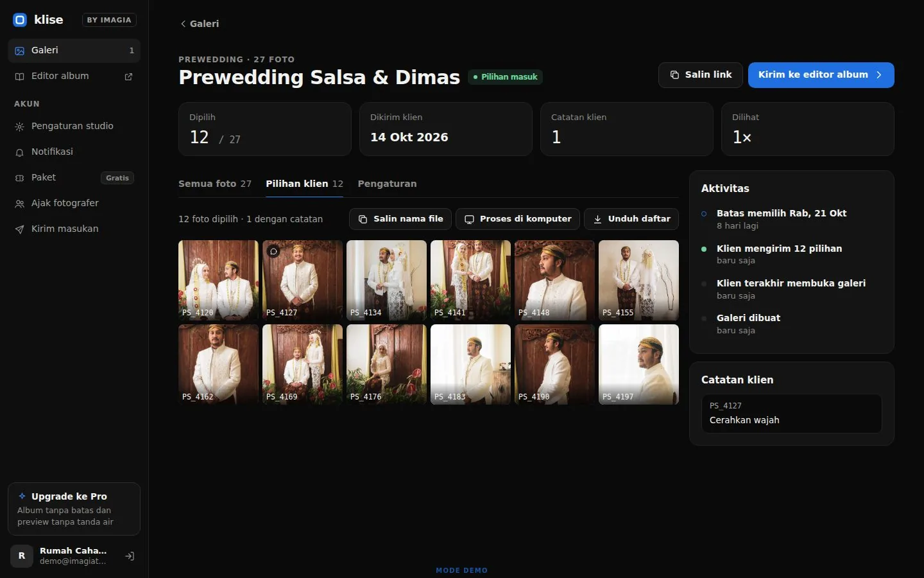Open photo thumbnail PS_4190
This screenshot has height=578, width=924.
pos(554,364)
